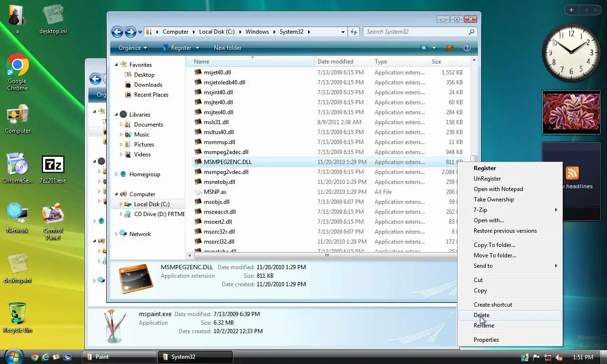This screenshot has height=364, width=607.
Task: Open the Recycle Bin
Action: coord(18,318)
